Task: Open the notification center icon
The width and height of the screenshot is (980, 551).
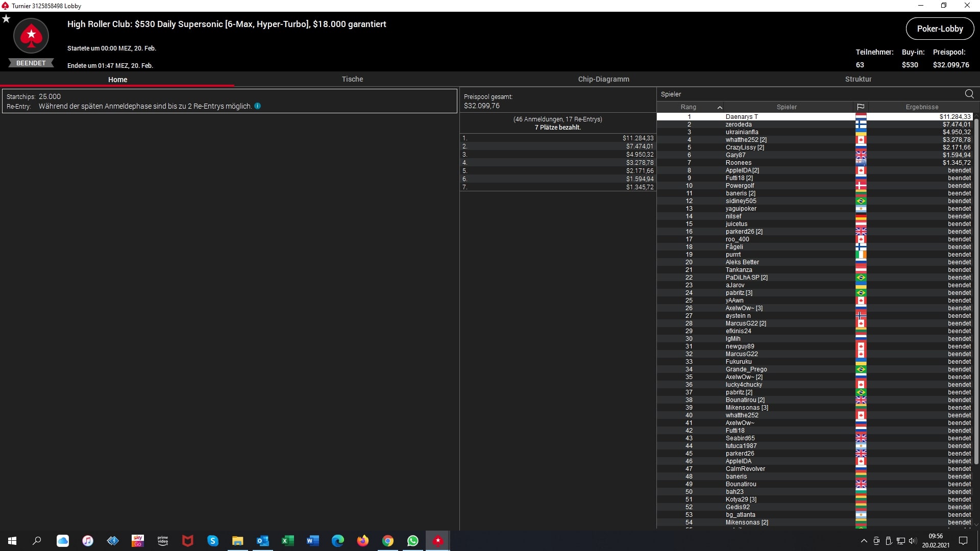Action: (x=963, y=541)
